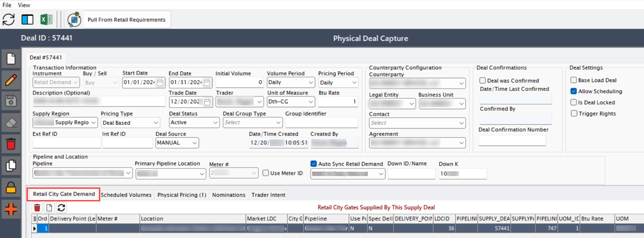Switch to Scheduled Volumes tab
Screen dimensions: 644x238
(x=126, y=195)
